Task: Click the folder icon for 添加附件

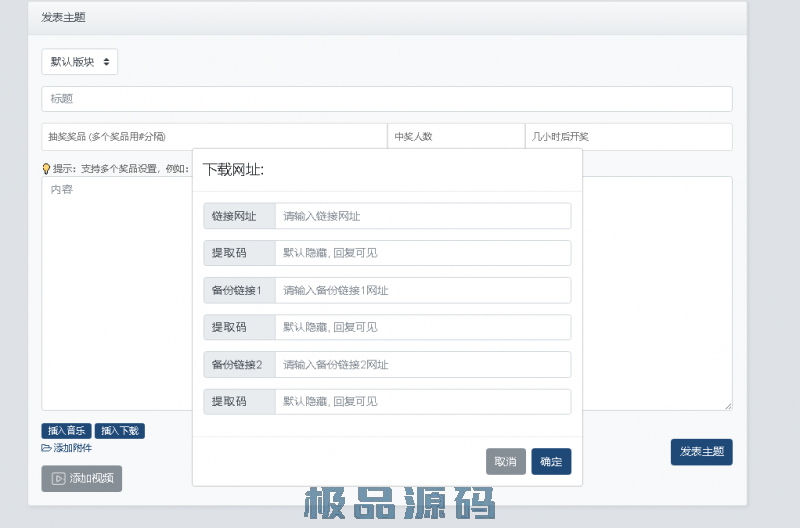Action: pyautogui.click(x=46, y=448)
